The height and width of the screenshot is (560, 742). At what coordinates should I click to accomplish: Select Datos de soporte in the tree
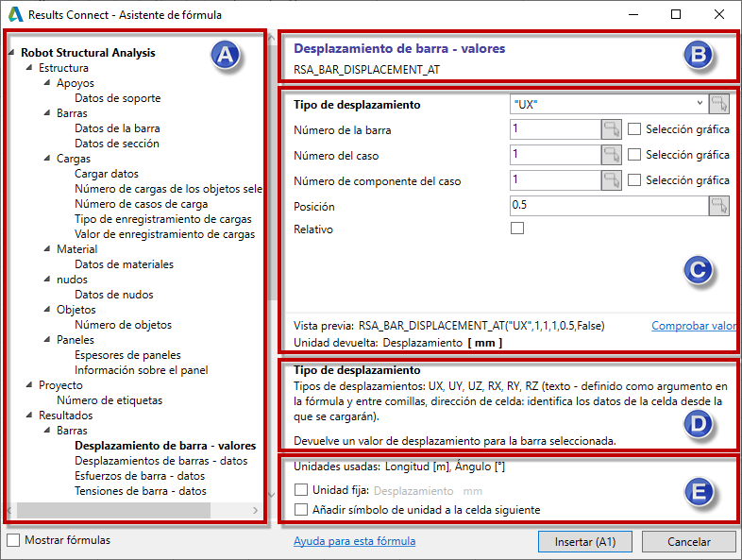(x=117, y=98)
